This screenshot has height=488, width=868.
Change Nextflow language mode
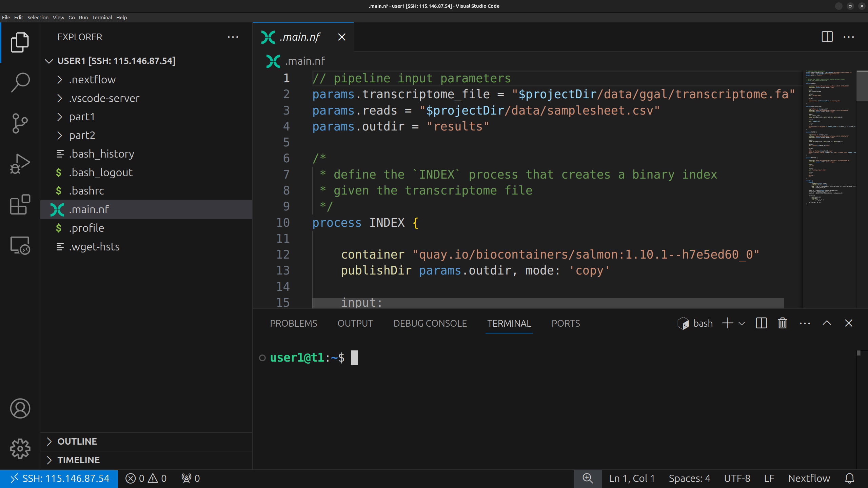809,479
